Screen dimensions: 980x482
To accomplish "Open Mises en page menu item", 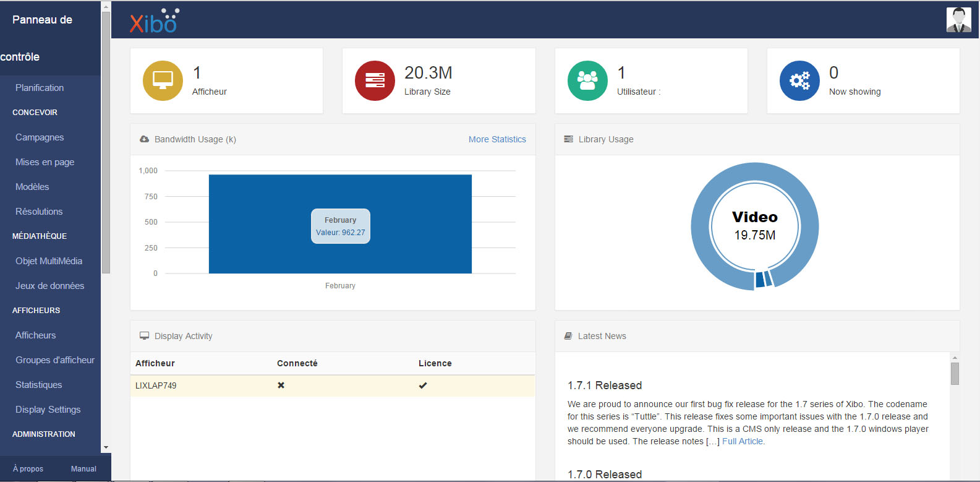I will [45, 162].
